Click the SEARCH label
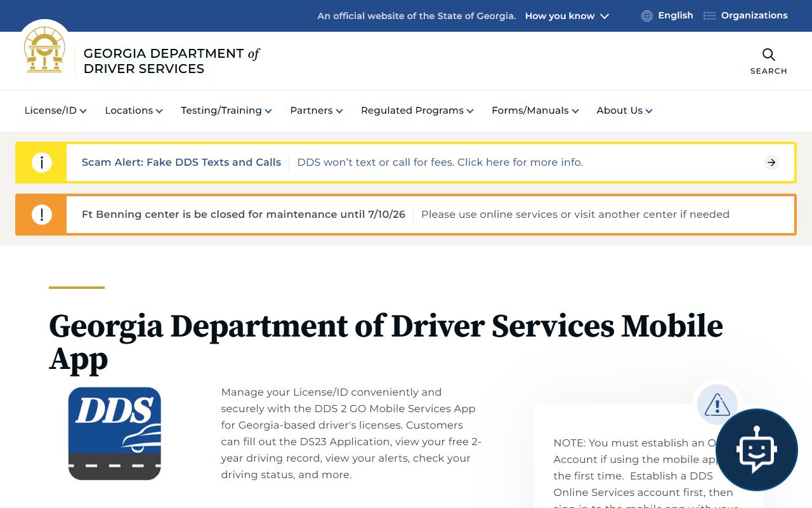The height and width of the screenshot is (508, 812). [769, 71]
